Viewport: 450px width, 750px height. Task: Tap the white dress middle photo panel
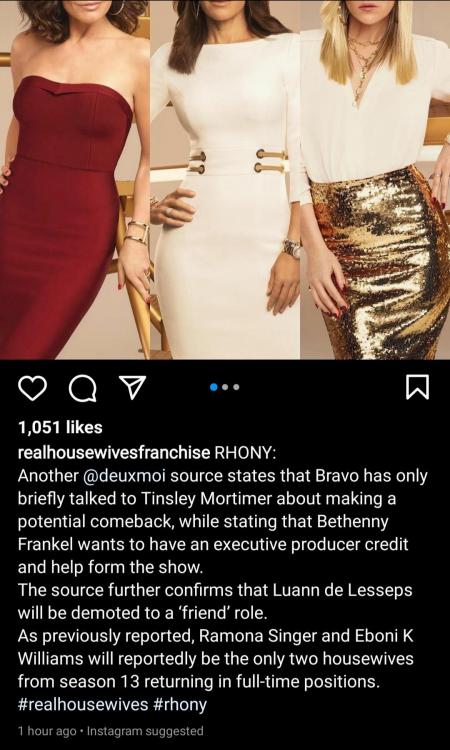tap(225, 179)
